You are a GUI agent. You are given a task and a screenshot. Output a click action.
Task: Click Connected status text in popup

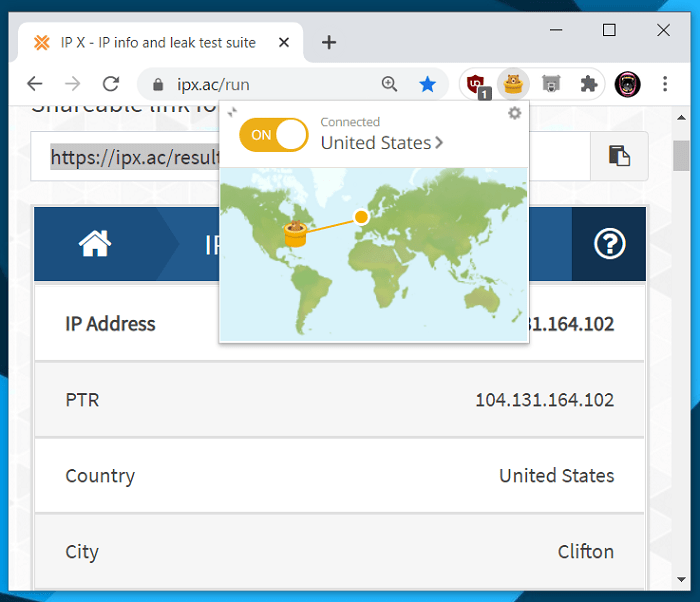(x=350, y=122)
